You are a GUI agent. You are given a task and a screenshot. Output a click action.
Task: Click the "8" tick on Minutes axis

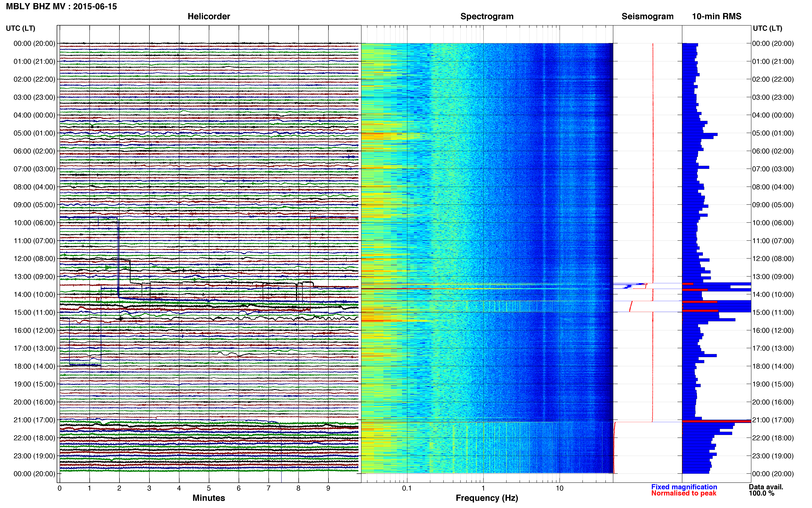[x=298, y=488]
